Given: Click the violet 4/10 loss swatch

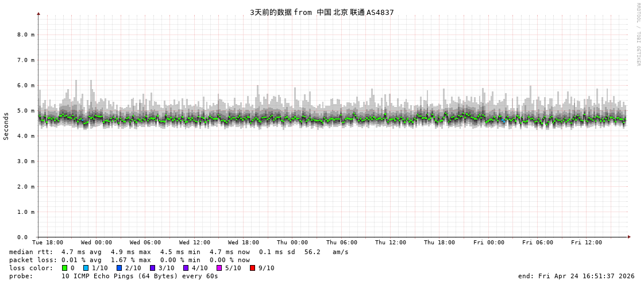Looking at the screenshot, I should tap(186, 268).
